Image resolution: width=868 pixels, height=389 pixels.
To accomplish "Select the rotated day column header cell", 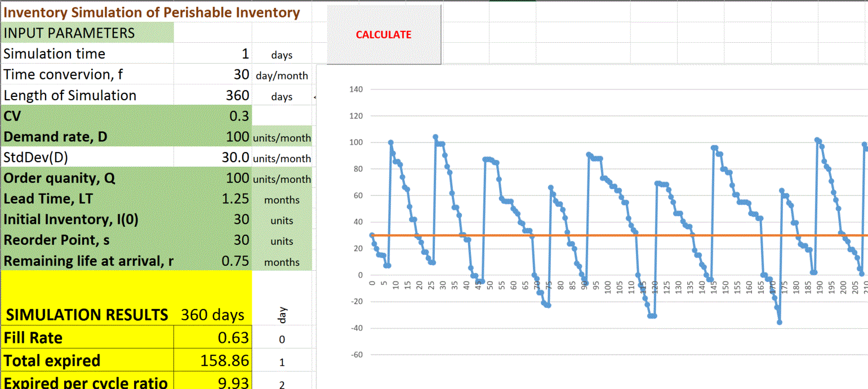I will pos(282,315).
